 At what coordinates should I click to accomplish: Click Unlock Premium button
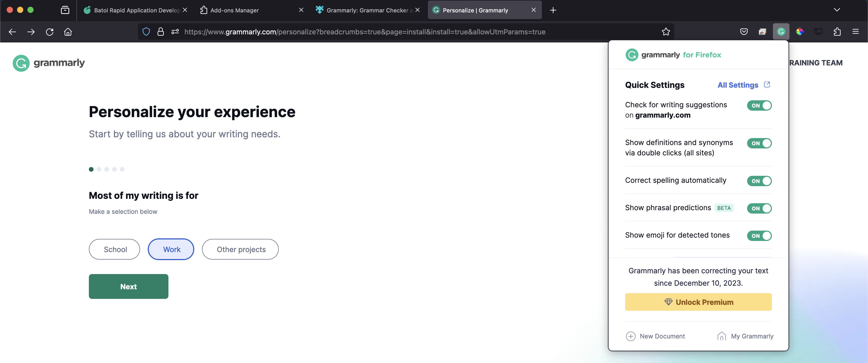tap(698, 302)
